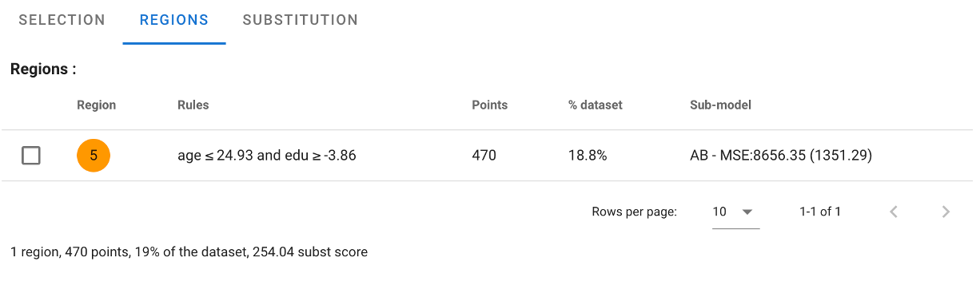Select the rule text age ≤ 24.93 and edu ≥ -3.86
The height and width of the screenshot is (289, 980).
point(267,156)
